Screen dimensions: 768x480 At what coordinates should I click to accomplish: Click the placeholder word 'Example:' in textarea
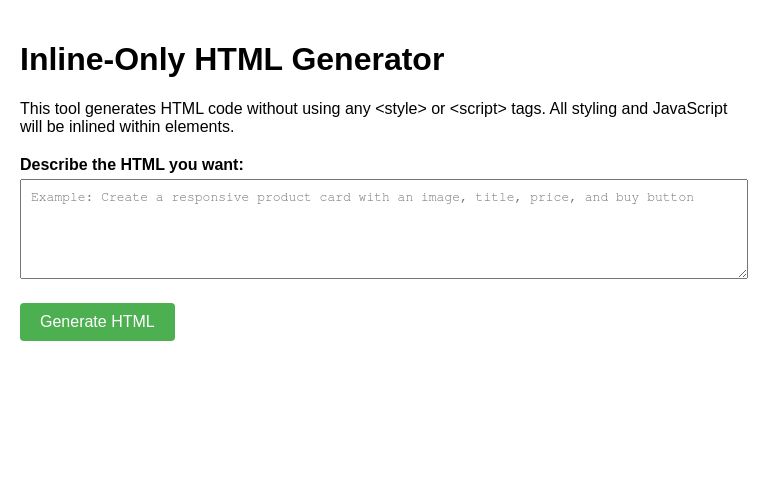click(62, 197)
